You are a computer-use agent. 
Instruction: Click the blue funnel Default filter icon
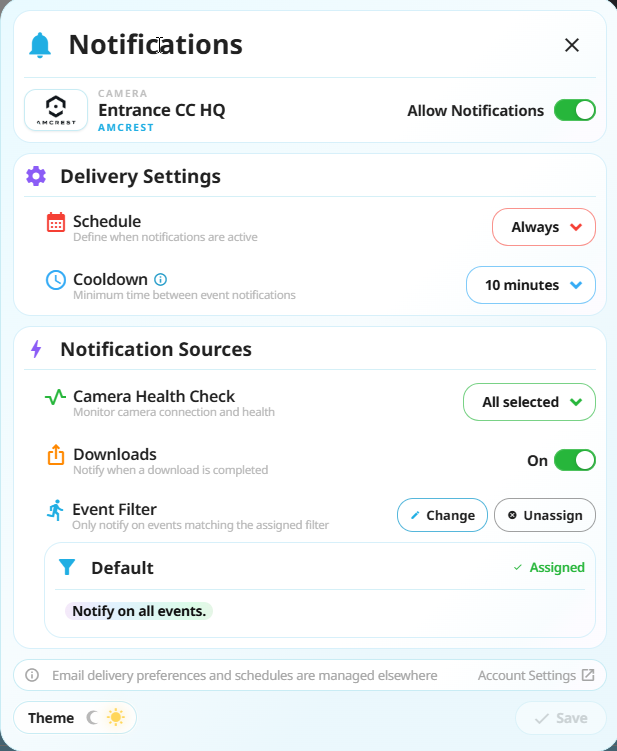(x=67, y=567)
